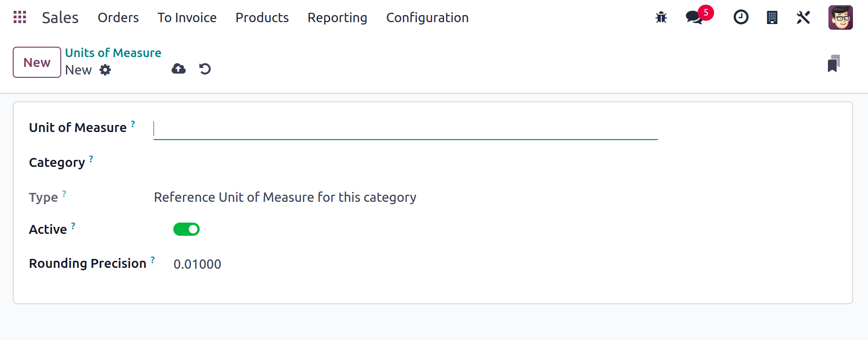This screenshot has height=340, width=868.
Task: Focus the Unit of Measure name field
Action: pyautogui.click(x=406, y=129)
